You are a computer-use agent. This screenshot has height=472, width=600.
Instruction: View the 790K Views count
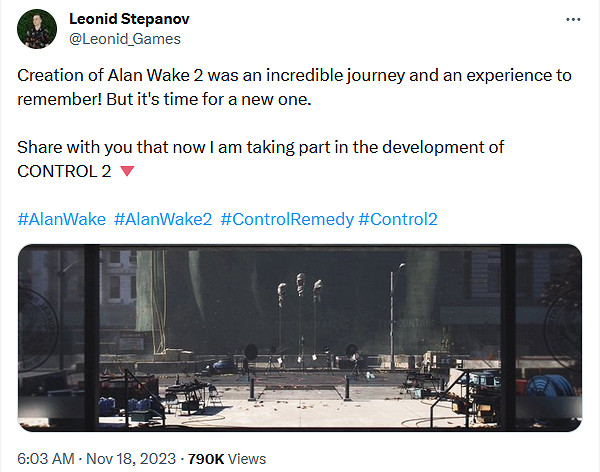[226, 458]
